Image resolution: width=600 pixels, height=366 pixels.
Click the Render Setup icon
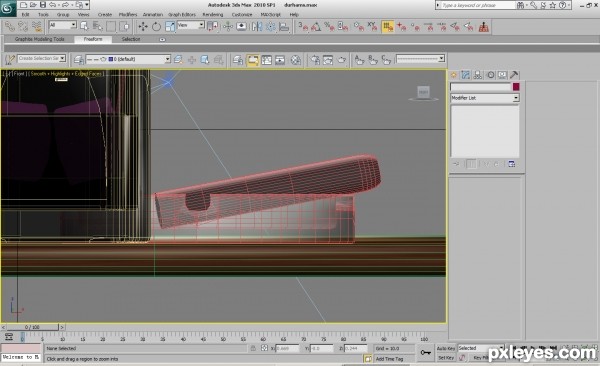tap(315, 60)
